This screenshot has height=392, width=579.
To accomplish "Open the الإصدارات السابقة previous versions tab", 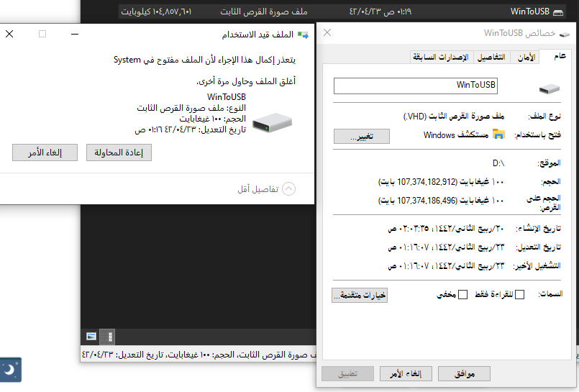I will click(x=440, y=58).
